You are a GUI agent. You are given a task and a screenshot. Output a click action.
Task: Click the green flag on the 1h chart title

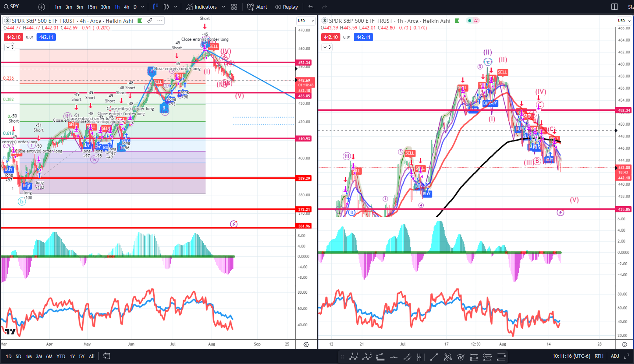[x=457, y=21]
